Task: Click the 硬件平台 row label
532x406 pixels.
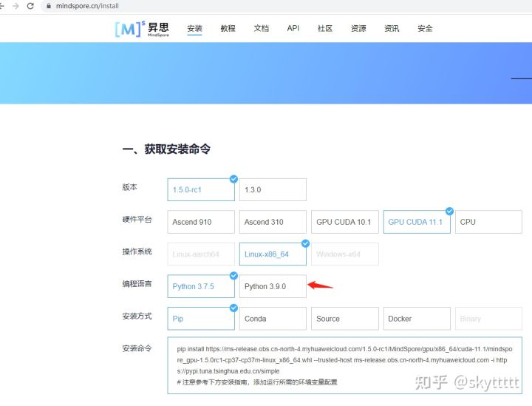Action: click(x=137, y=220)
